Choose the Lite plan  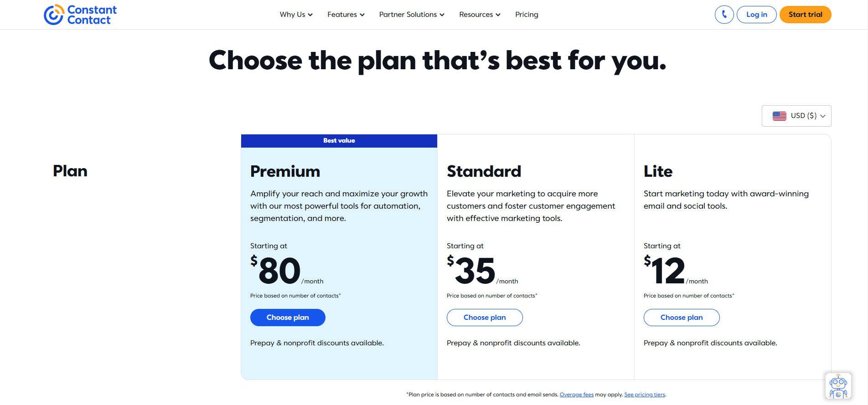pos(681,317)
